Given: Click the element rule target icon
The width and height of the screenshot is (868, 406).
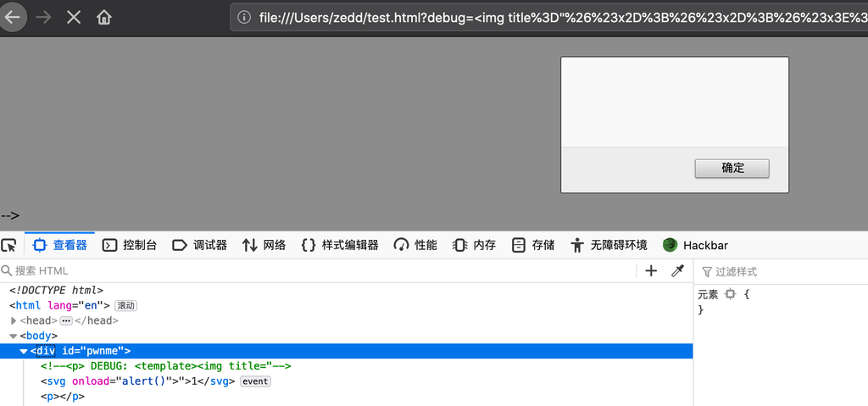Looking at the screenshot, I should coord(731,295).
